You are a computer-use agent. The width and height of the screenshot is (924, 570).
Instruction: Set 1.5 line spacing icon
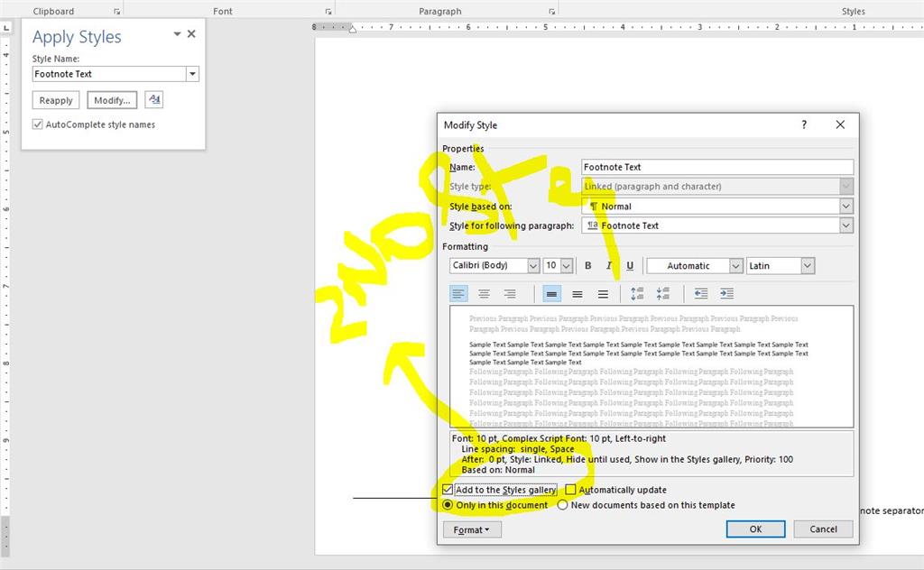(577, 294)
